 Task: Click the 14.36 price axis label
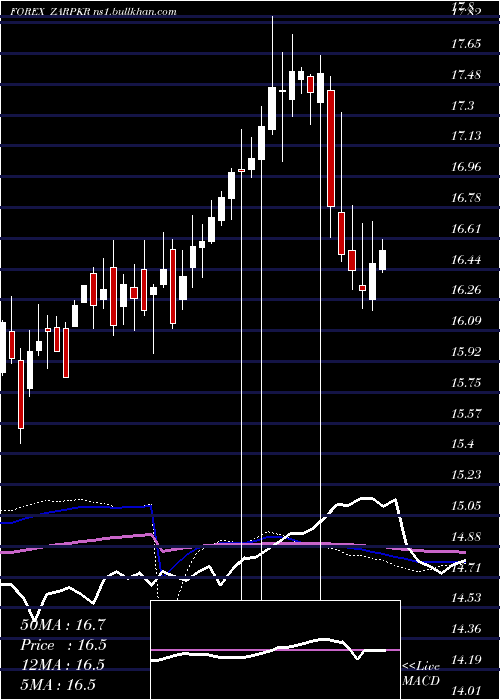[x=466, y=629]
